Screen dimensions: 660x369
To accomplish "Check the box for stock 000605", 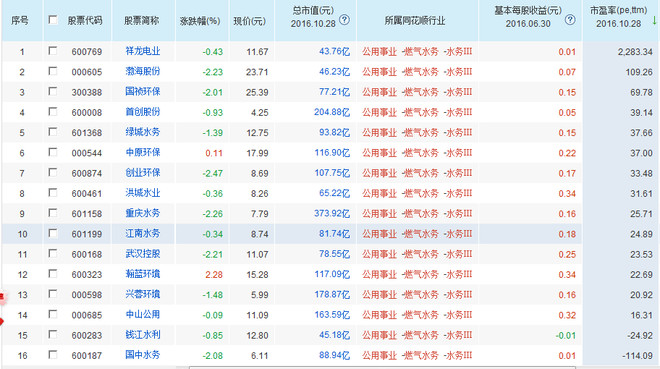I will [53, 71].
